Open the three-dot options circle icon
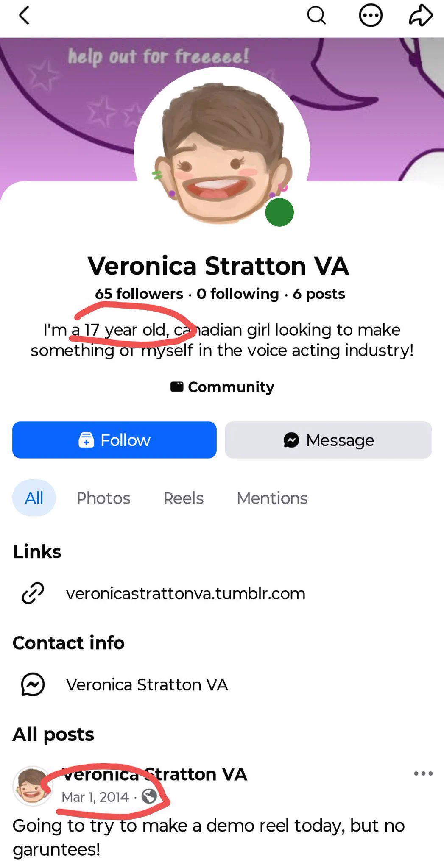The width and height of the screenshot is (444, 868). tap(371, 16)
